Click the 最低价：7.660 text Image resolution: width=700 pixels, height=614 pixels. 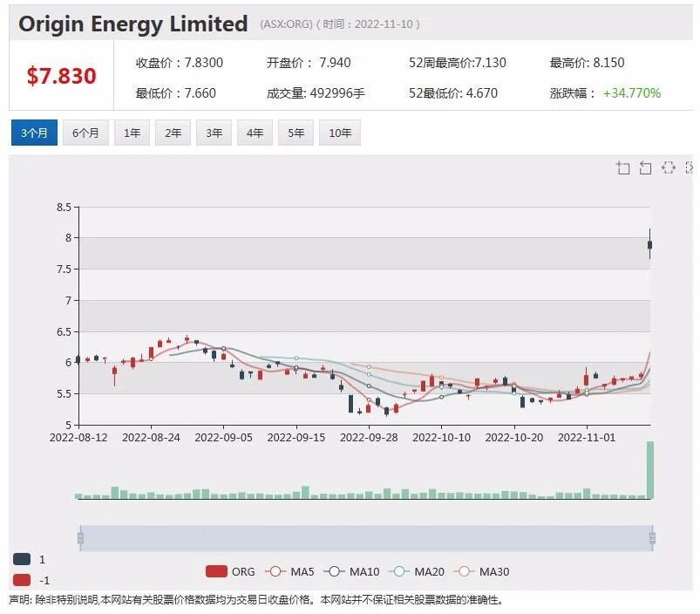[176, 93]
